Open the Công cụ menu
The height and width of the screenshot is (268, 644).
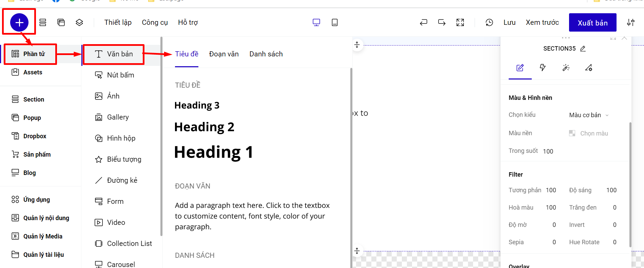pyautogui.click(x=155, y=22)
